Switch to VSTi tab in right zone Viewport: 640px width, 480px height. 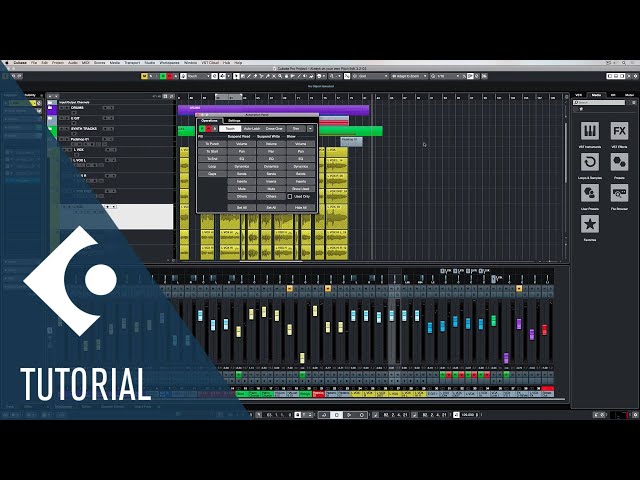(579, 95)
